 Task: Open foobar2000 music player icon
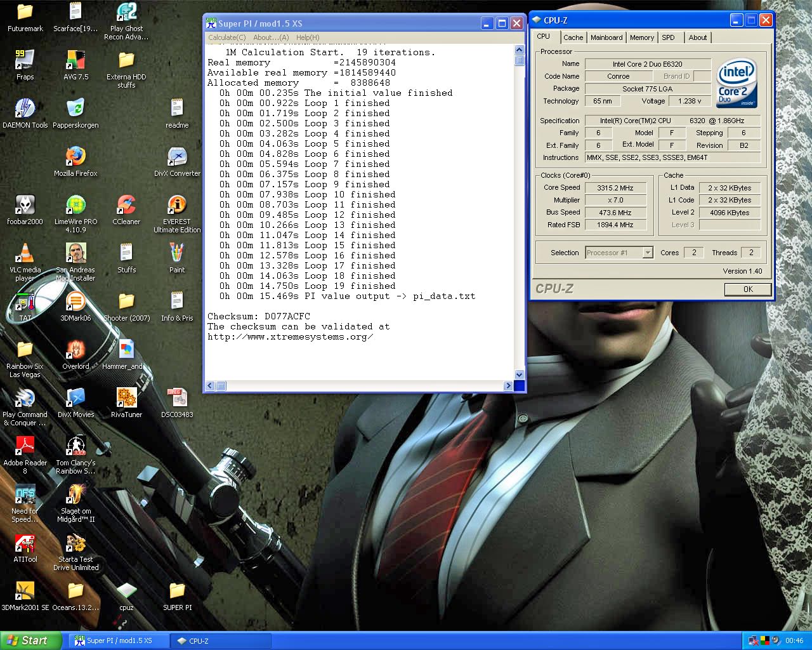(25, 205)
